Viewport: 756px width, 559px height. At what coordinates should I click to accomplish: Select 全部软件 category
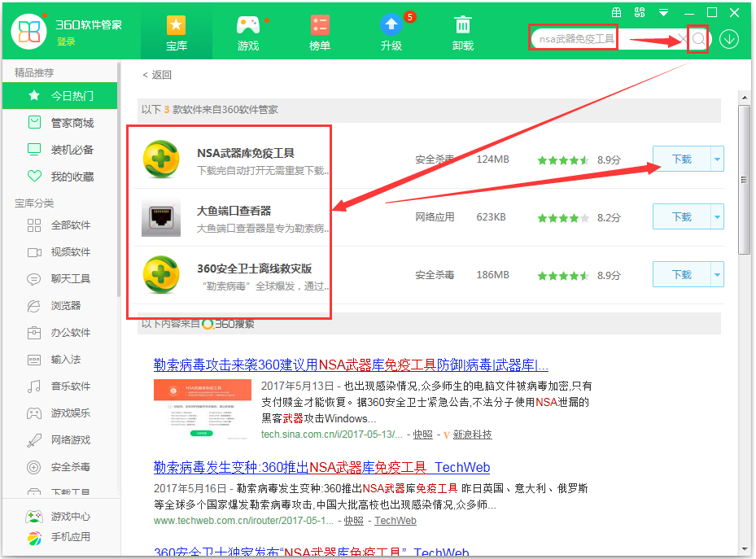coord(59,225)
